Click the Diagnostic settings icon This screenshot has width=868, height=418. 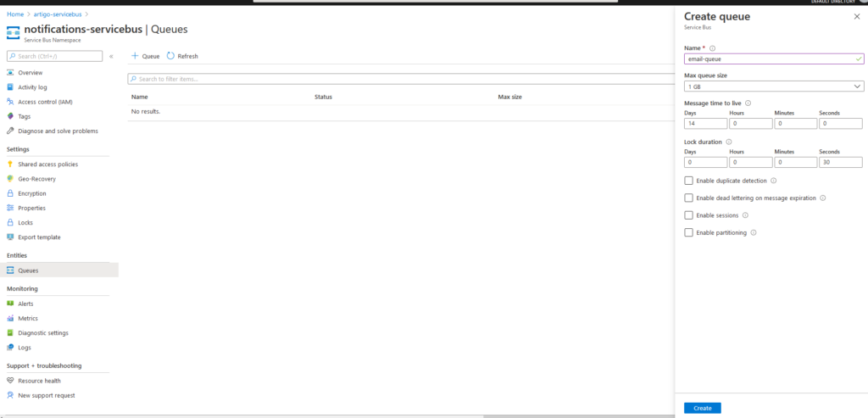click(10, 332)
